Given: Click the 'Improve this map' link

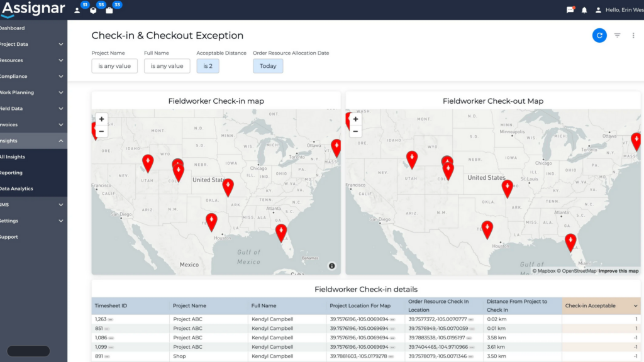Looking at the screenshot, I should [618, 271].
